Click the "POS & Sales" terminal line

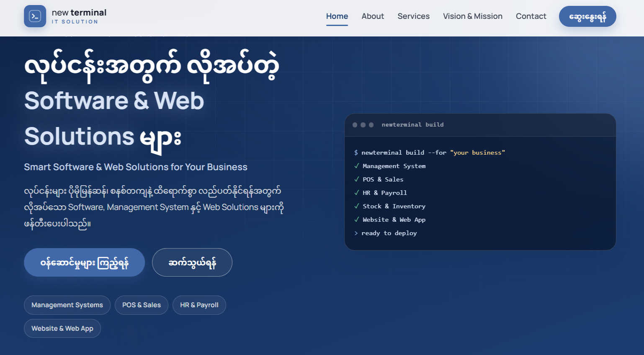tap(379, 179)
